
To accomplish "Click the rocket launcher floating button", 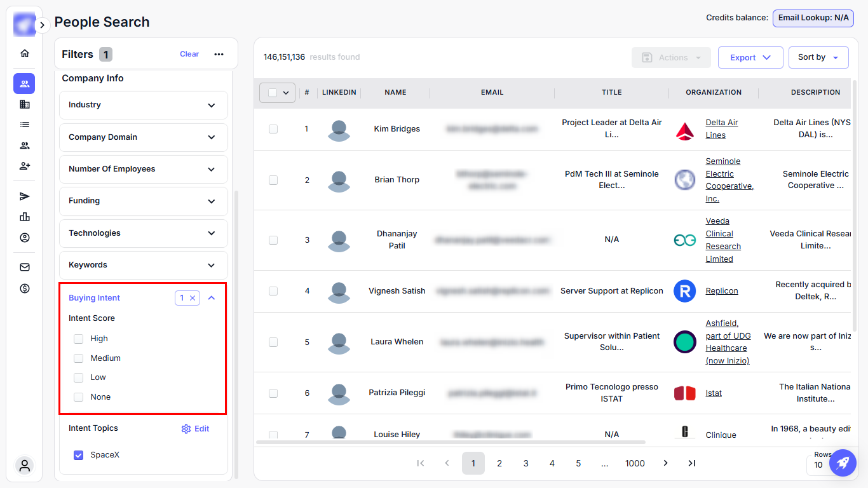I will point(843,463).
